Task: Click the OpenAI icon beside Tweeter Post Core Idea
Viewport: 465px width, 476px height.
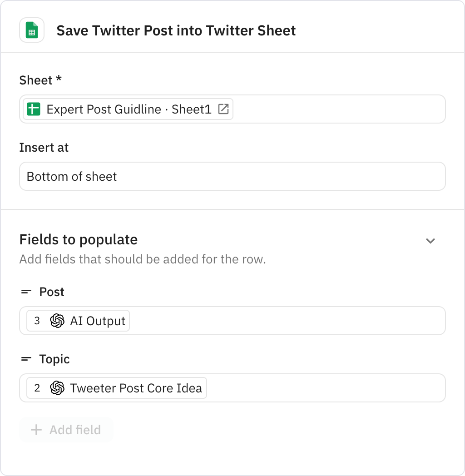Action: pos(57,388)
